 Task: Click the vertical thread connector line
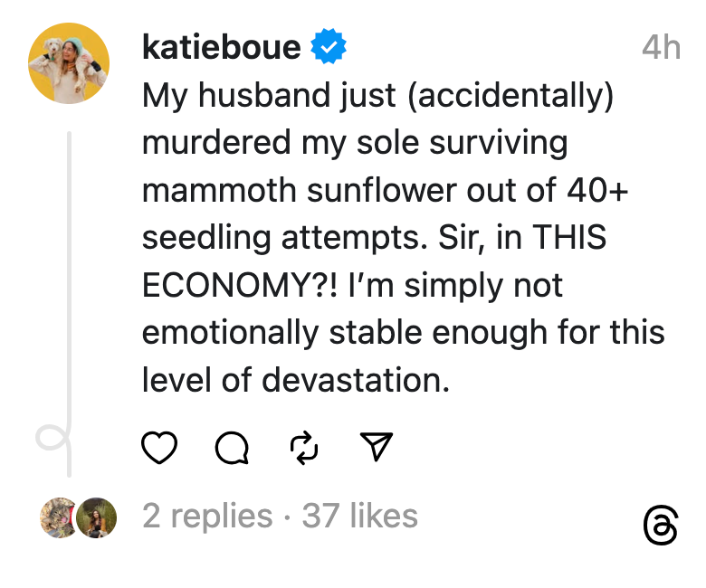click(70, 271)
